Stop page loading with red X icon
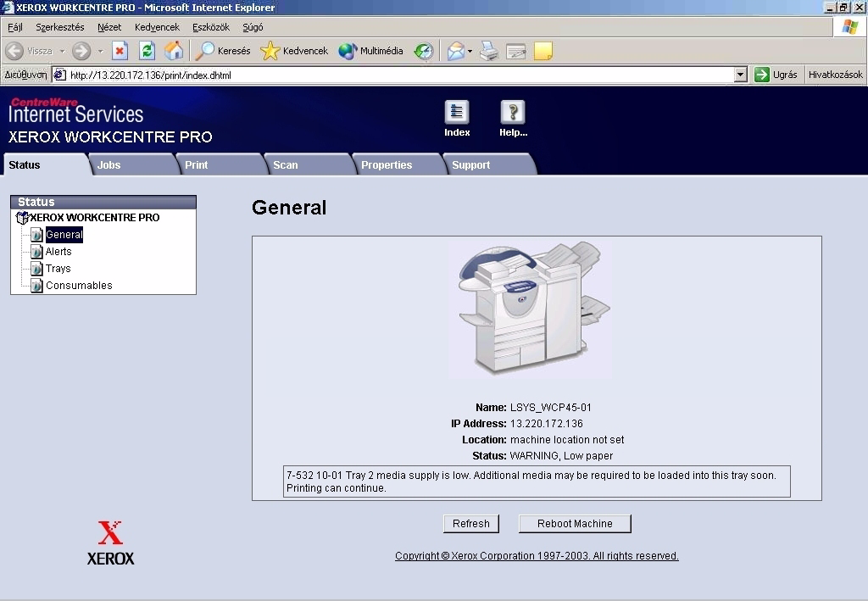Viewport: 868px width, 601px height. (120, 51)
